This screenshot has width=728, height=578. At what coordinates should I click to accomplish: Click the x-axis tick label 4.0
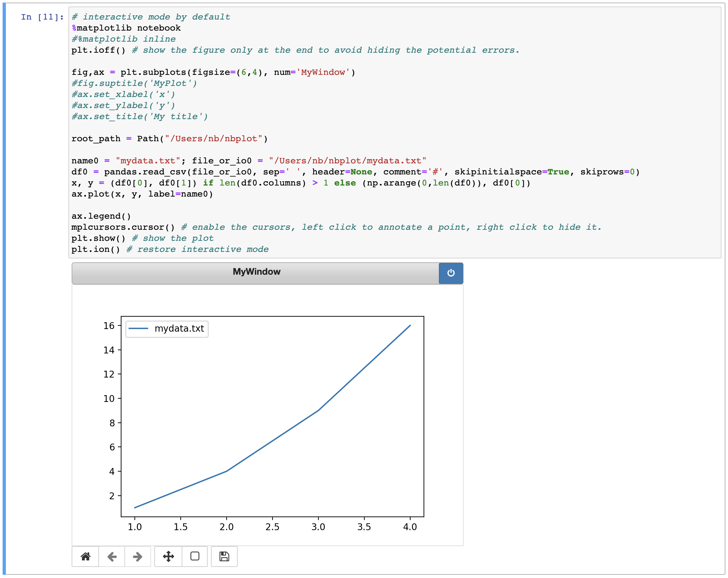click(410, 527)
